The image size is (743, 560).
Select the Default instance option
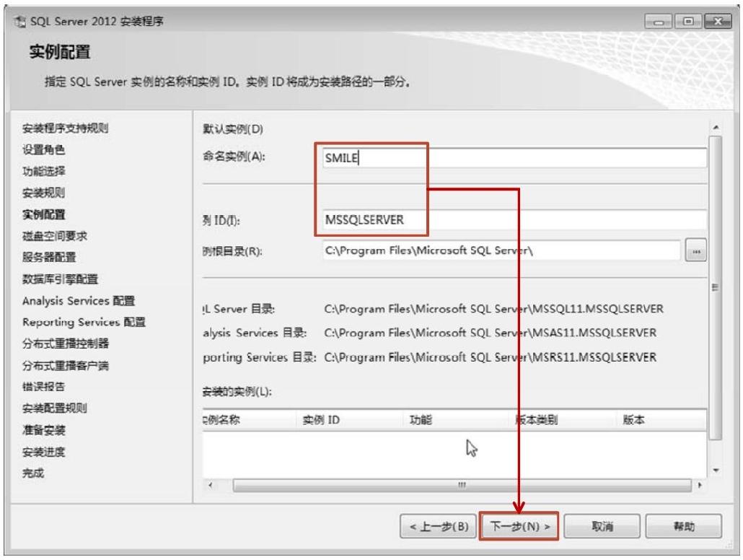coord(233,129)
